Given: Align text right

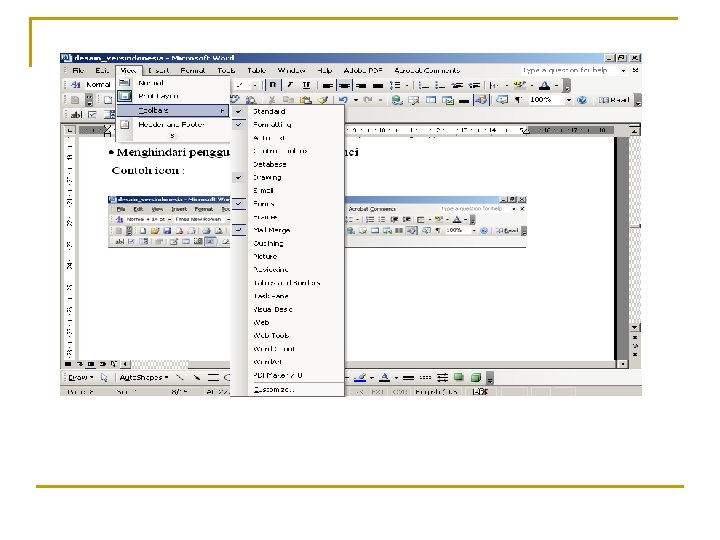Looking at the screenshot, I should [361, 85].
